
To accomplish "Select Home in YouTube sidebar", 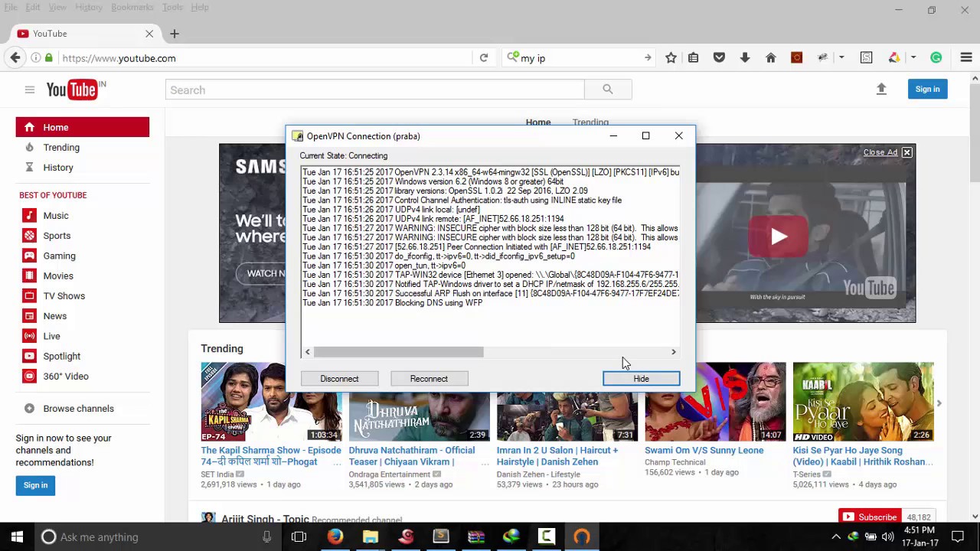I will tap(83, 127).
